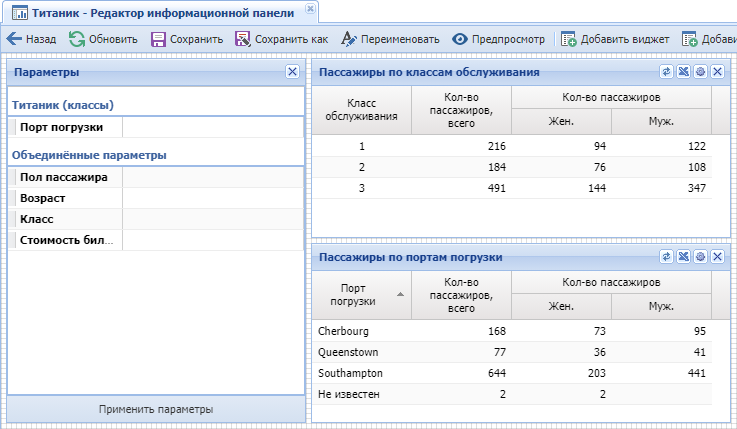Refresh the Пассажиры по портам погрузки widget
The image size is (737, 429).
pos(666,257)
